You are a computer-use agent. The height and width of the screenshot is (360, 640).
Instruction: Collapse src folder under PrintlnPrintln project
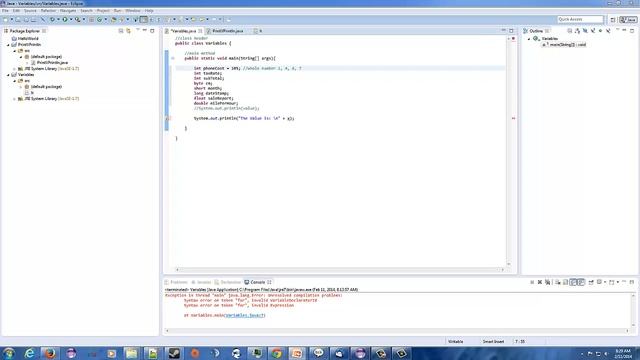click(15, 51)
